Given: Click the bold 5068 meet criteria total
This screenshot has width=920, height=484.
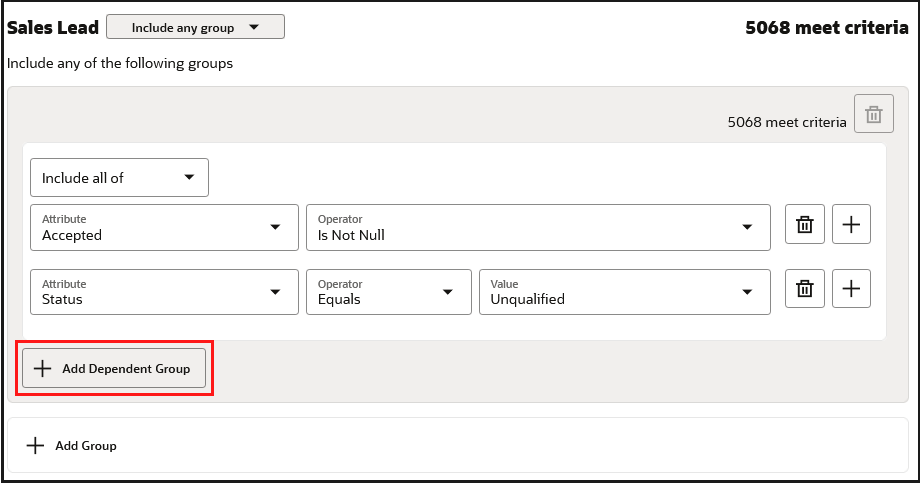Looking at the screenshot, I should tap(827, 28).
